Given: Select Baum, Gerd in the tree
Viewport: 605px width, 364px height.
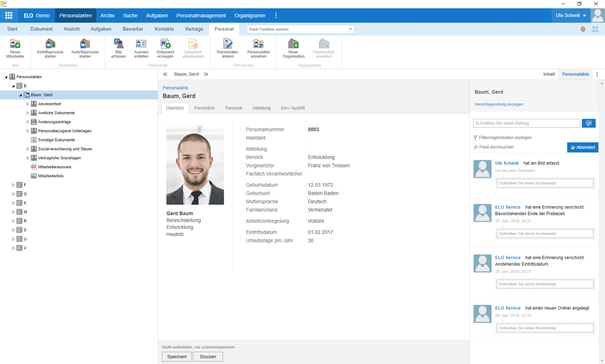Looking at the screenshot, I should (42, 95).
